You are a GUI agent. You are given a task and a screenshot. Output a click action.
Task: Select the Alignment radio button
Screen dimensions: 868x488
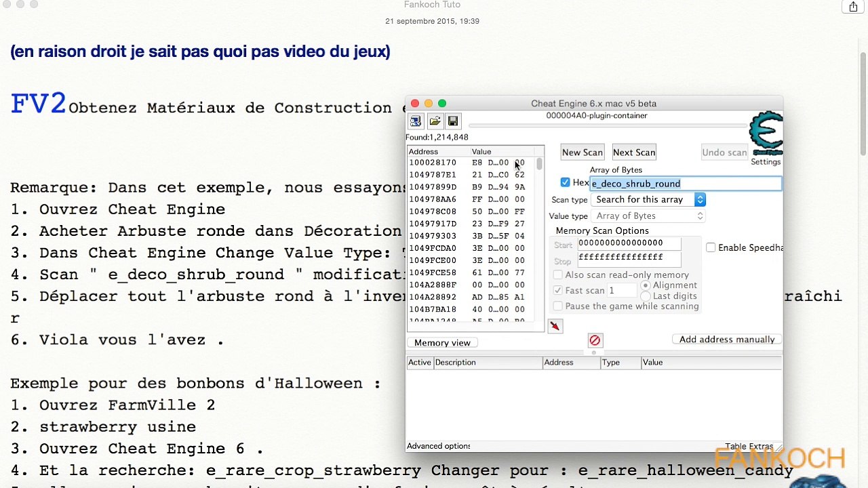coord(645,285)
